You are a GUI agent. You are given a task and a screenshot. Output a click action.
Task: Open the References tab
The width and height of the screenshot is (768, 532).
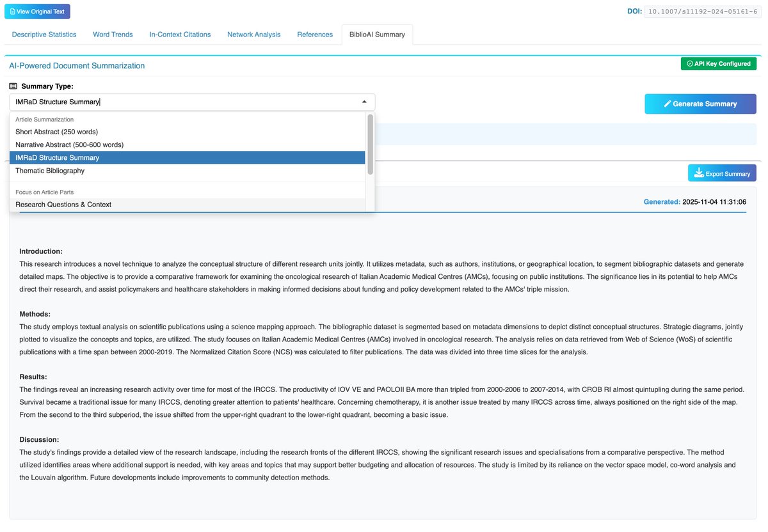[x=315, y=35]
